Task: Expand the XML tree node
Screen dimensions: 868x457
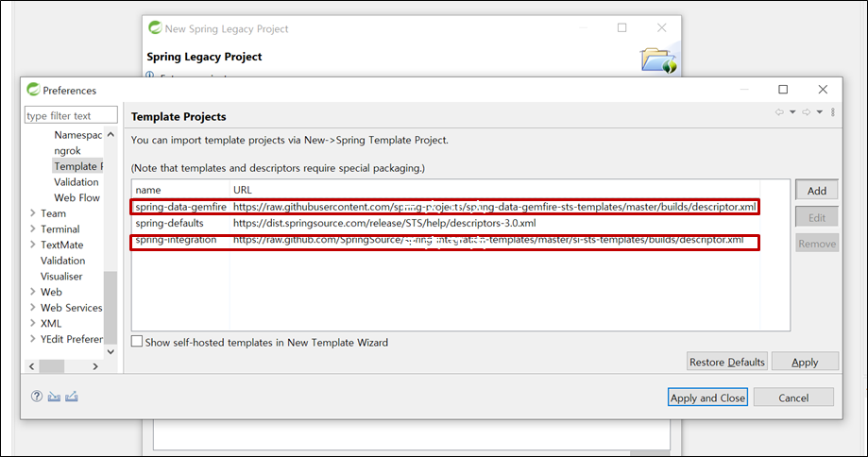Action: tap(33, 323)
